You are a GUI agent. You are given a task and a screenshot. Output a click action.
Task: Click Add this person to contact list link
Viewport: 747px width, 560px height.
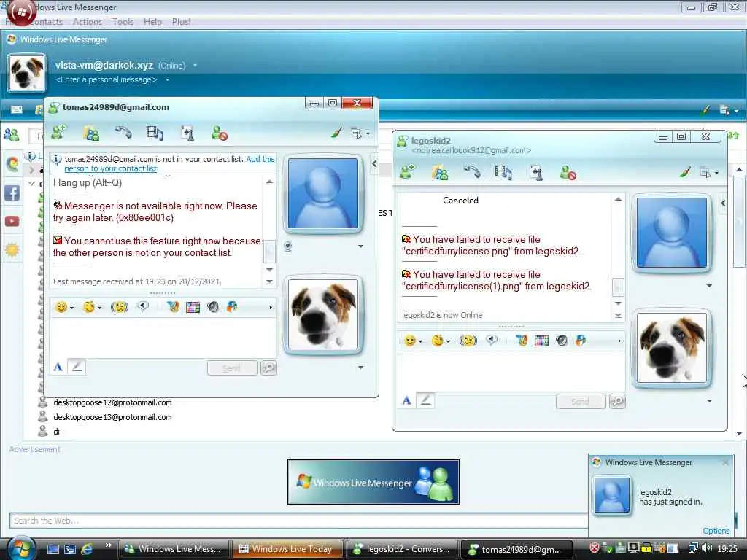pos(169,164)
